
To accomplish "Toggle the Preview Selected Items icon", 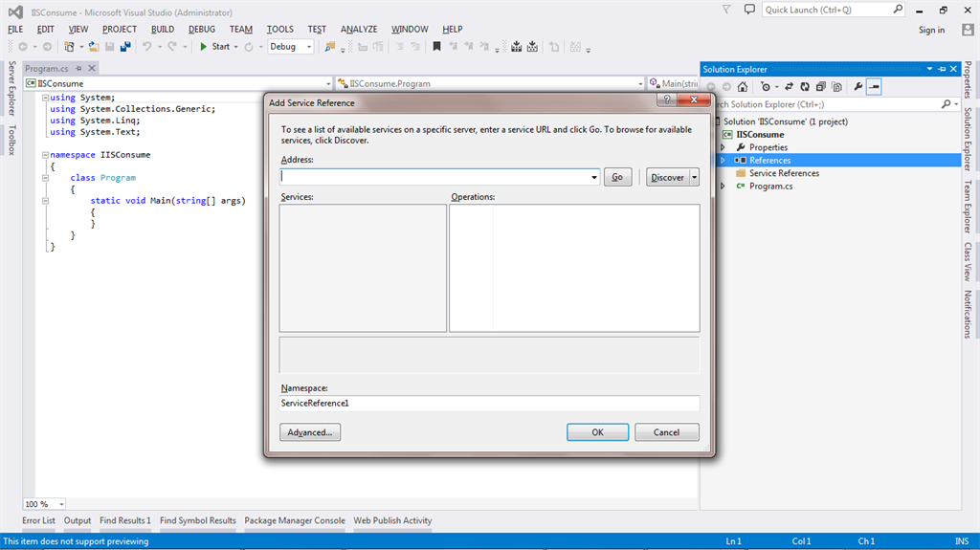I will (875, 87).
